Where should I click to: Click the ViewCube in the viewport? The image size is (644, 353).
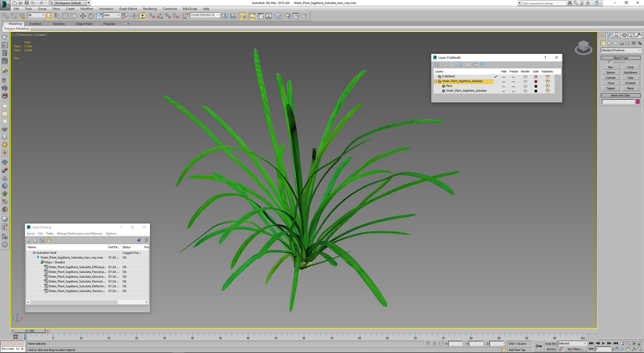(x=583, y=48)
